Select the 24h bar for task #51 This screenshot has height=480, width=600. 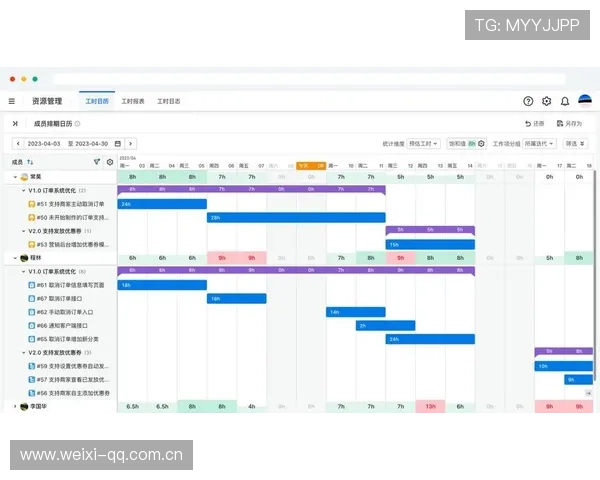[x=162, y=204]
